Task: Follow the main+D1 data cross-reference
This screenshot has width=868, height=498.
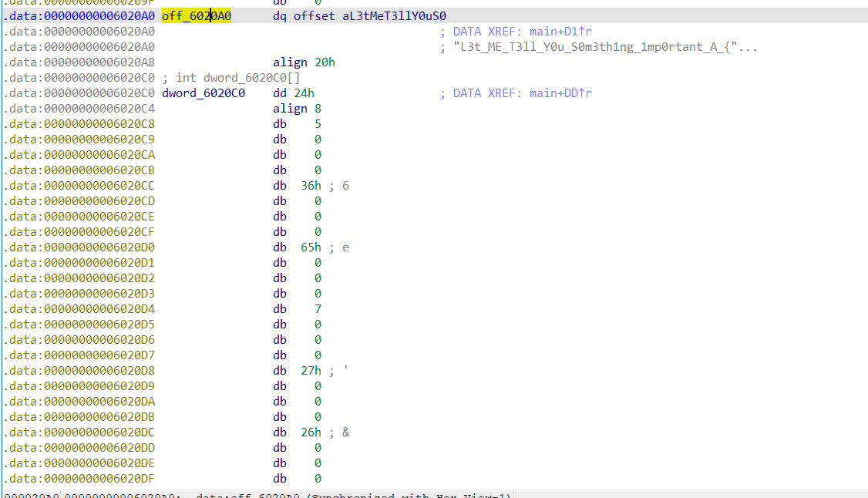Action: tap(560, 32)
